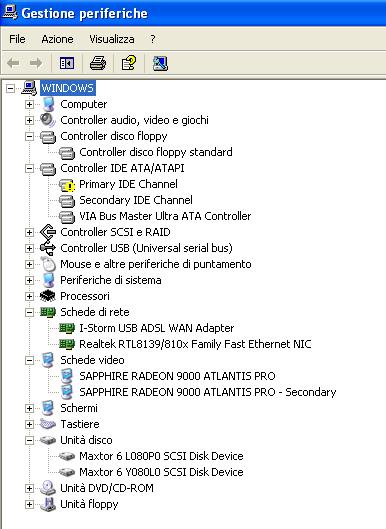Select the Processori category label
386x529 pixels.
point(85,296)
